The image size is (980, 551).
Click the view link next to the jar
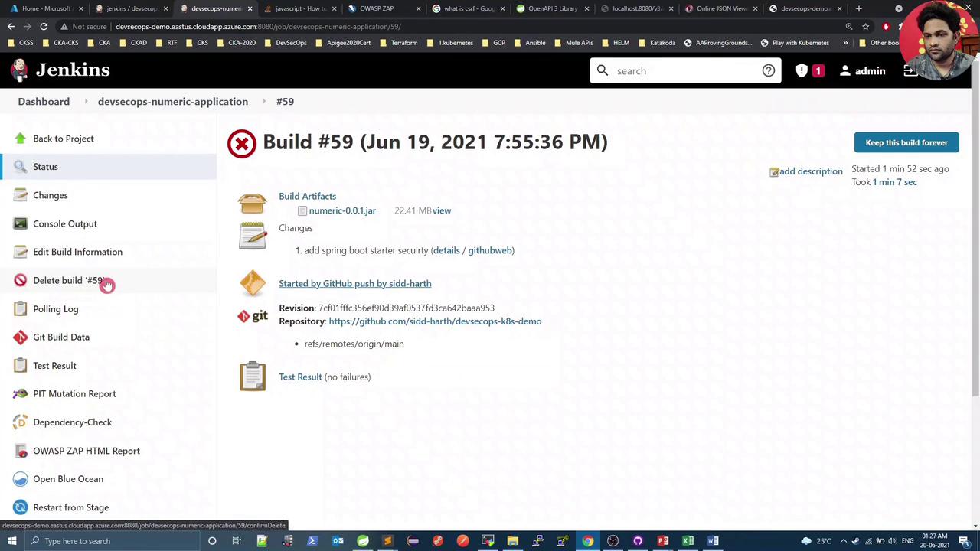(x=442, y=210)
